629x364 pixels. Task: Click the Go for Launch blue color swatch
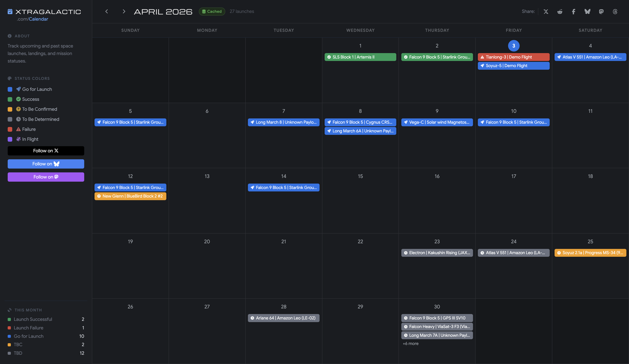click(x=10, y=89)
